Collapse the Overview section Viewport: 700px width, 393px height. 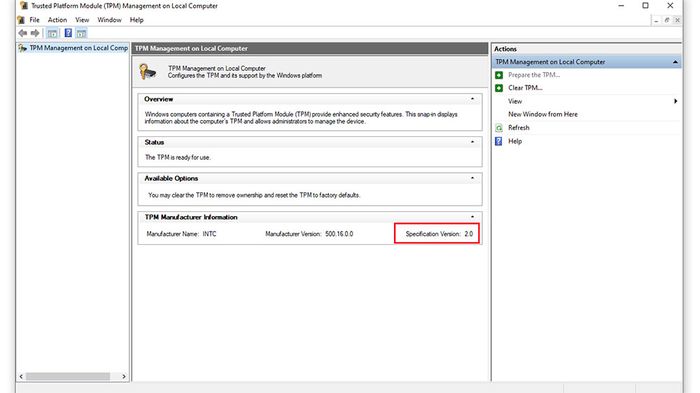click(x=472, y=99)
